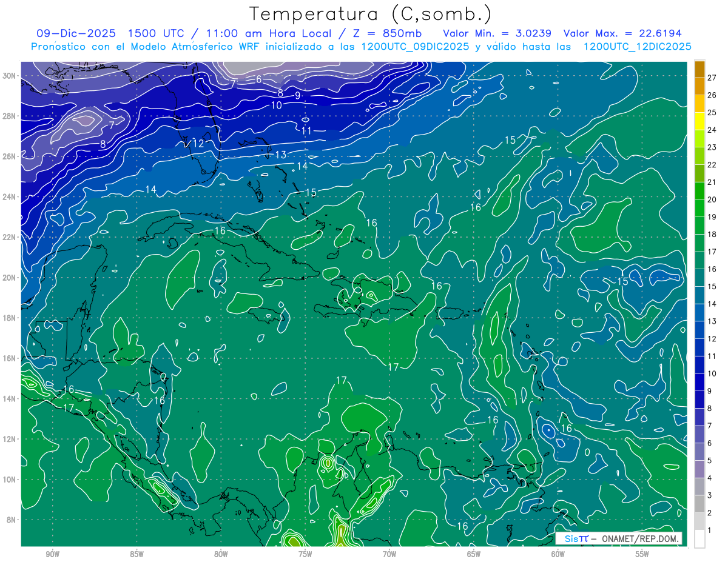Screen dimensions: 728x562
Task: Click the '10N' latitude label
Action: [10, 479]
